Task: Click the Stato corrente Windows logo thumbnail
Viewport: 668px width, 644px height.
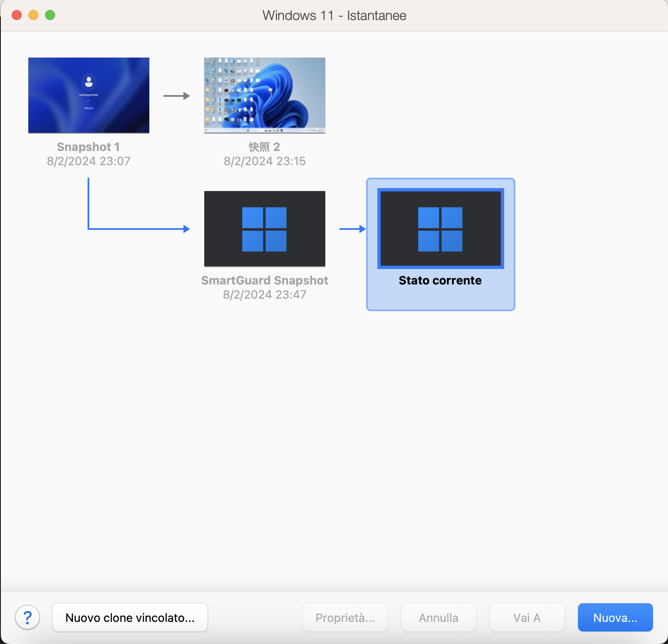Action: (440, 229)
